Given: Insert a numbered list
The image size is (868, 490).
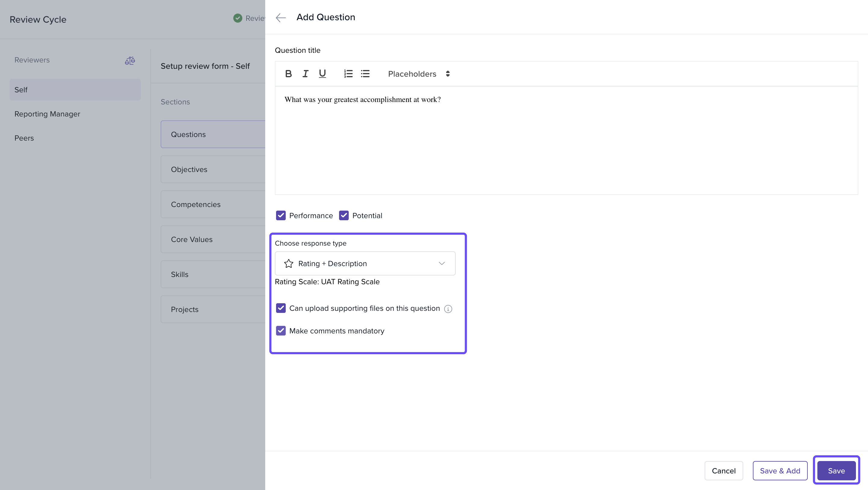Looking at the screenshot, I should click(x=348, y=74).
